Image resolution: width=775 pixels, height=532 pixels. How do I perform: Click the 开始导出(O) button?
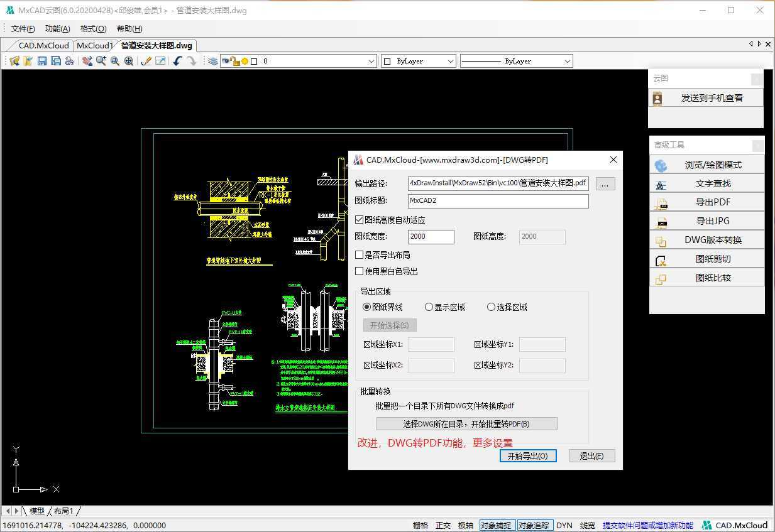click(x=528, y=456)
